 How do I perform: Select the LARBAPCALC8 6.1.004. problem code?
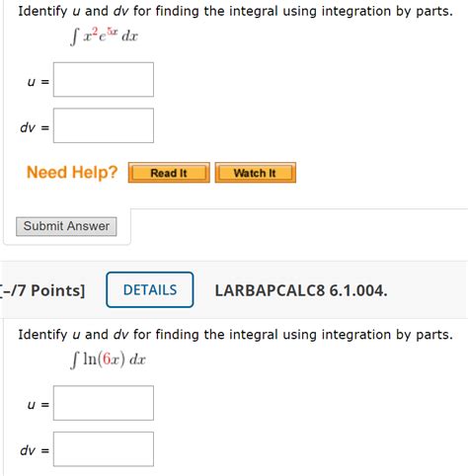[301, 290]
